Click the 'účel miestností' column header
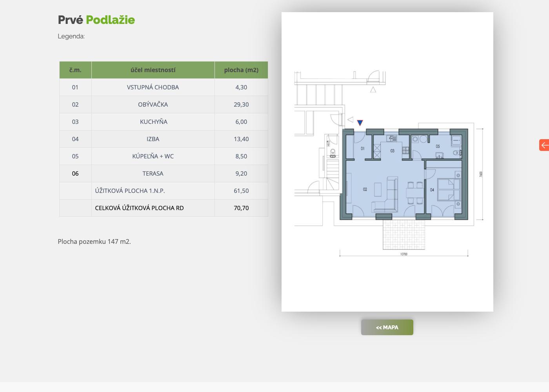The height and width of the screenshot is (392, 549). pyautogui.click(x=153, y=70)
